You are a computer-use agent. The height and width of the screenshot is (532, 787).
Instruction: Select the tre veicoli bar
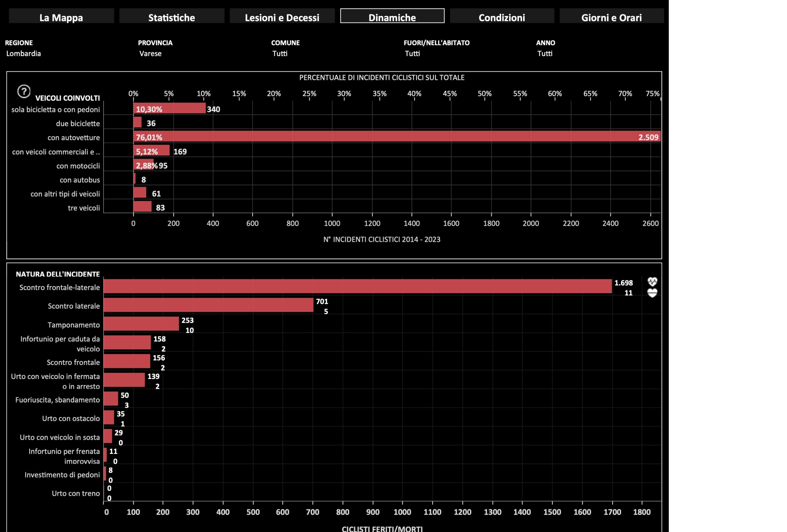click(x=142, y=207)
